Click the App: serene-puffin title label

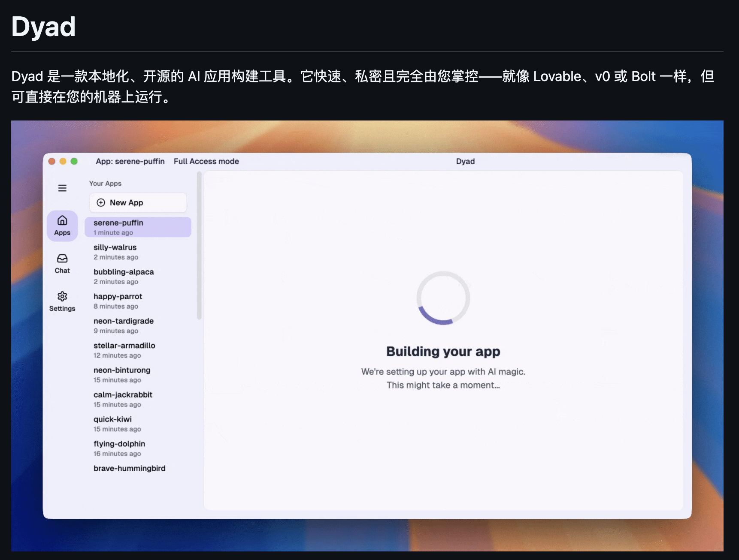point(130,161)
